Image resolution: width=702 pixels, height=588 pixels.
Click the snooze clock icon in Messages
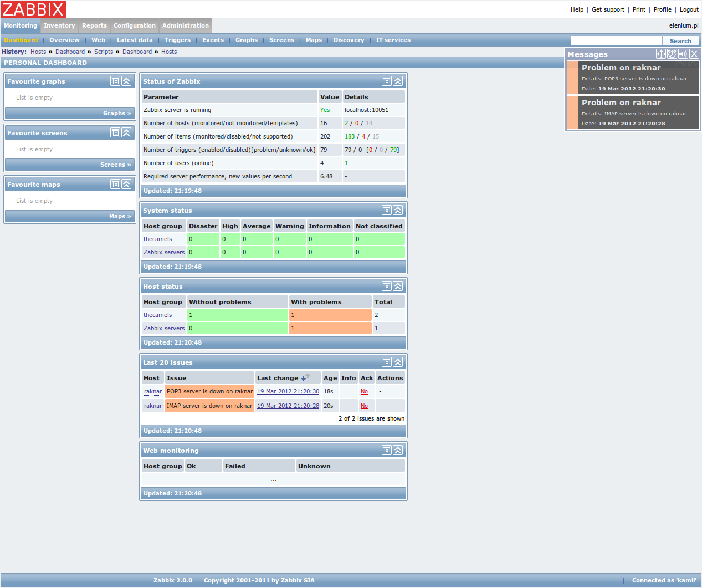click(672, 54)
